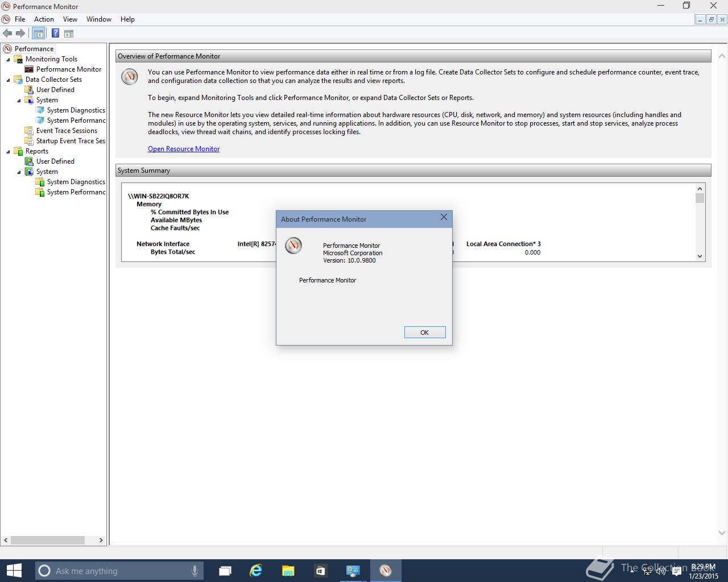Collapse the Reports tree node

point(9,151)
